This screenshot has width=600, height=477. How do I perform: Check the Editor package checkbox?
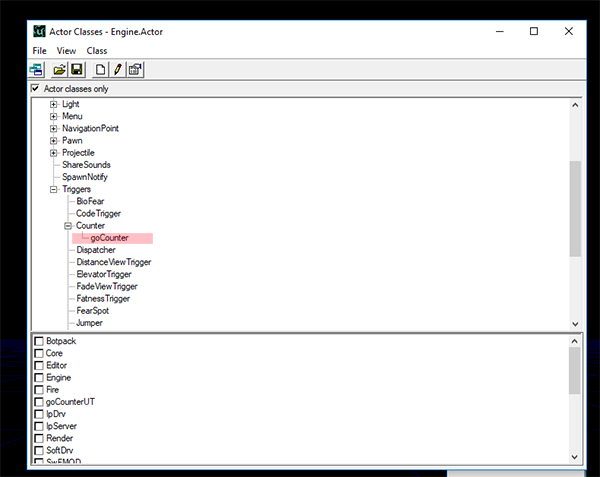tap(39, 365)
